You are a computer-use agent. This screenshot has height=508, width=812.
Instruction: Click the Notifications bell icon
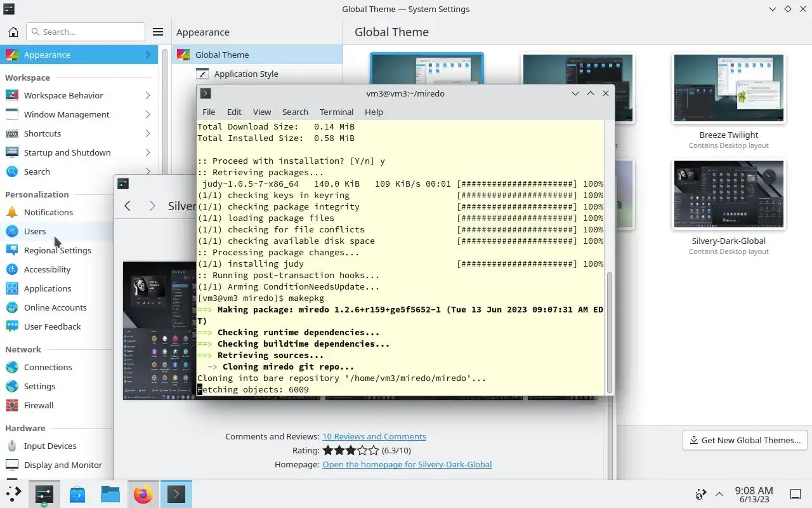(x=12, y=212)
